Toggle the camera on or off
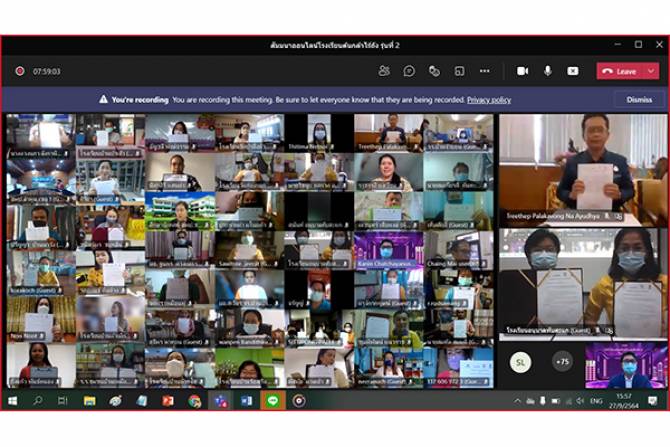The image size is (670, 447). 522,71
